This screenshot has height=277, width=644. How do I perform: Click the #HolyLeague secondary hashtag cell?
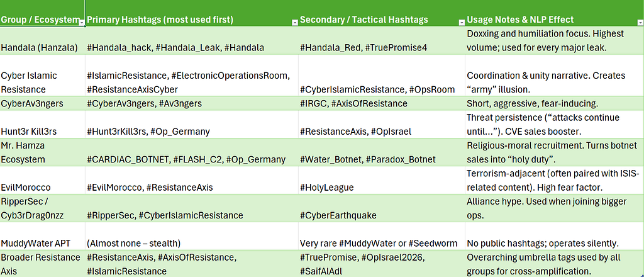point(382,181)
